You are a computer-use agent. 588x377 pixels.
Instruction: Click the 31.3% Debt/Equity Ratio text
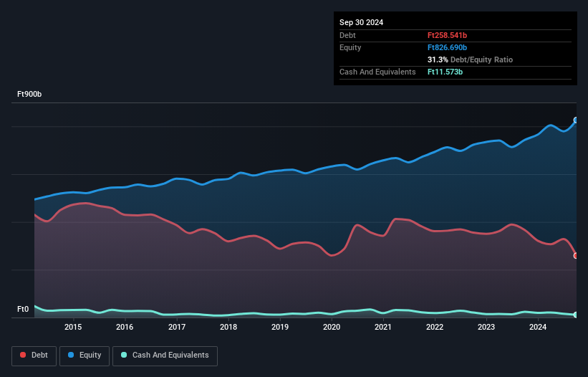[x=470, y=59]
